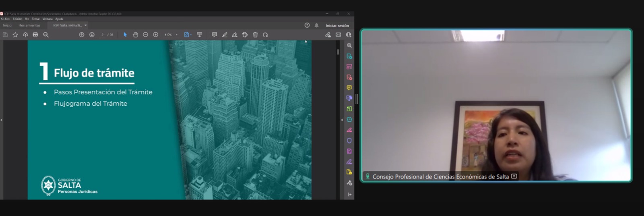Select the highlighter pen tool
Viewport: 644px width, 216px height.
coord(225,35)
